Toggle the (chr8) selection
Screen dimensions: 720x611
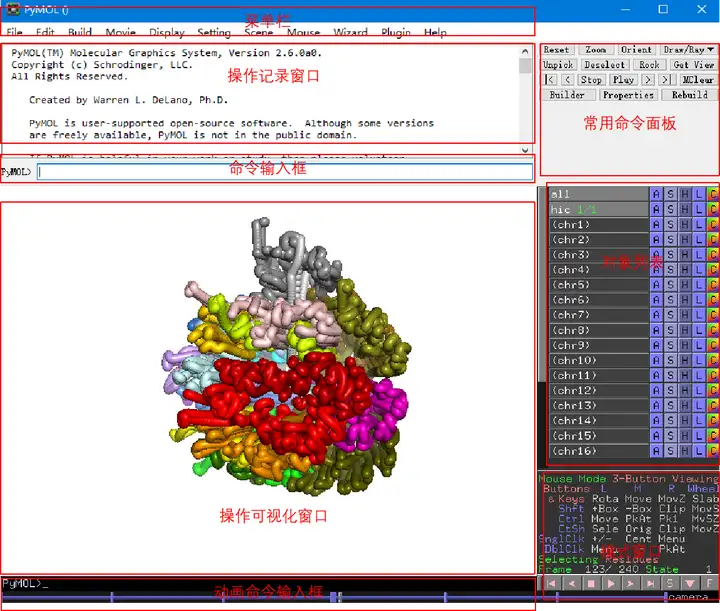pos(599,330)
